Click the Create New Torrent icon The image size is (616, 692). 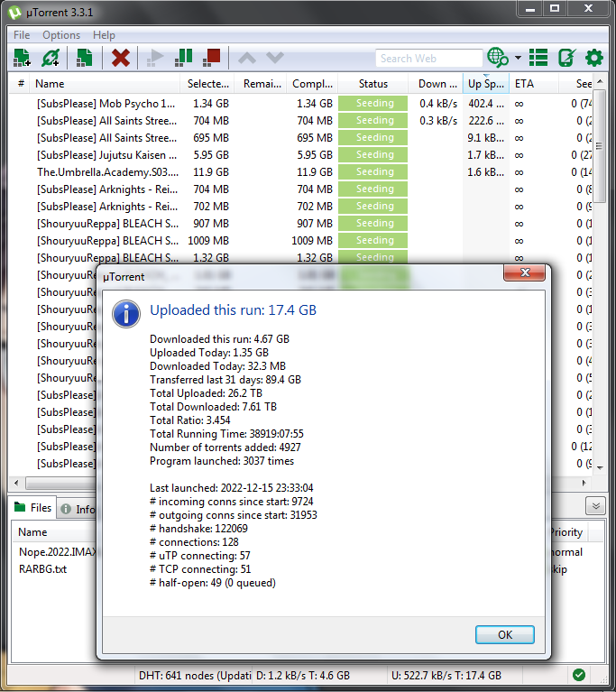coord(84,58)
